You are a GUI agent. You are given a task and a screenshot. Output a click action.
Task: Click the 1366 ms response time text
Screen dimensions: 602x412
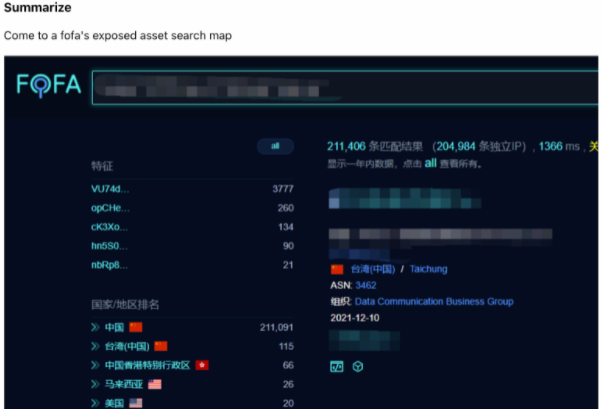559,146
